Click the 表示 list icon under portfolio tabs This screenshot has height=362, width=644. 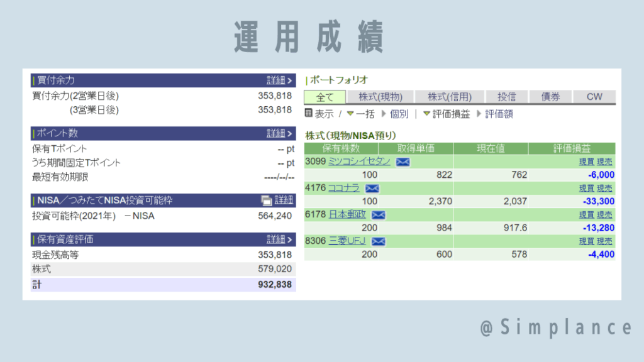(x=309, y=114)
